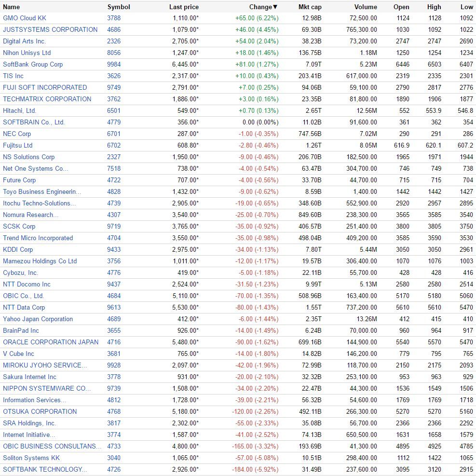476x476 pixels.
Task: Open Hitachi, Ltd. link
Action: (19, 110)
